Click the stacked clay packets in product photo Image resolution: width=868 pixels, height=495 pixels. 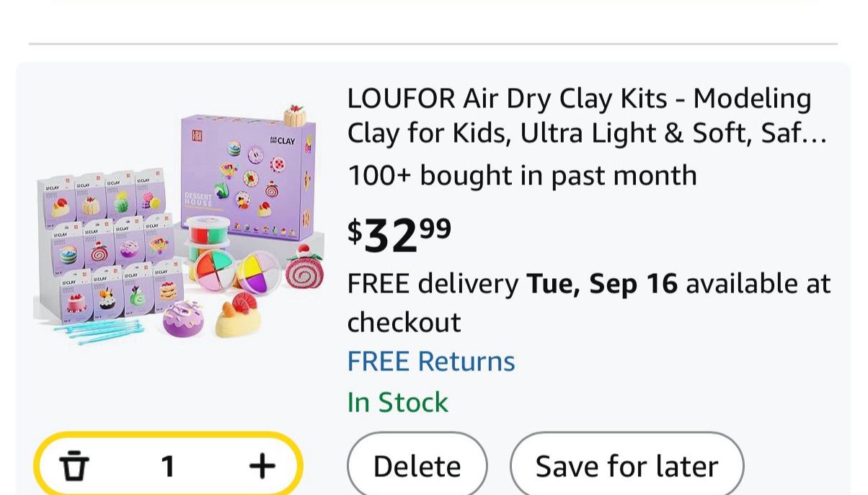tap(108, 245)
